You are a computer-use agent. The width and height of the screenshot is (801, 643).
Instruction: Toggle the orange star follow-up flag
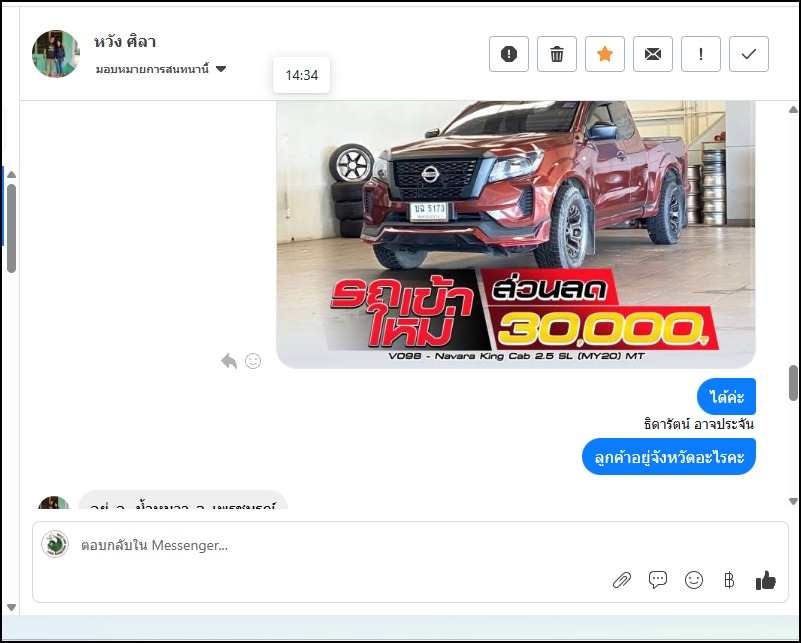point(605,54)
